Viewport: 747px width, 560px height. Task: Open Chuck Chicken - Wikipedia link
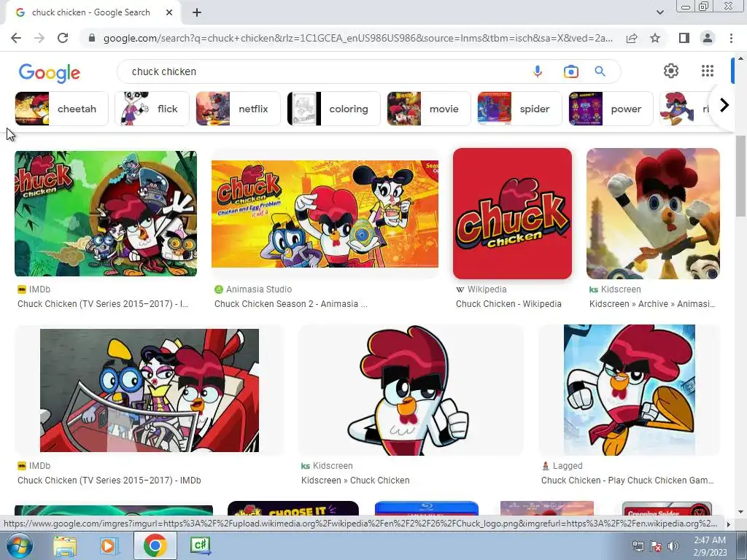coord(508,304)
